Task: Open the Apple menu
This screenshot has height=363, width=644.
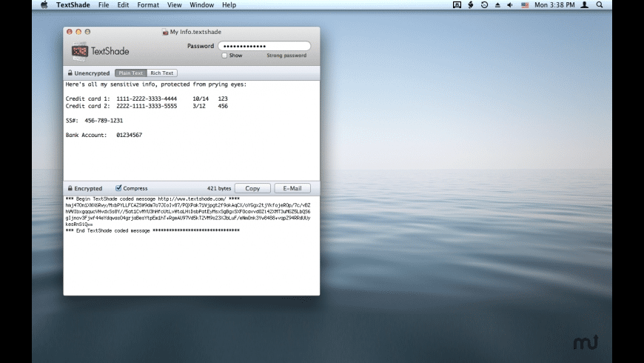Action: tap(44, 5)
